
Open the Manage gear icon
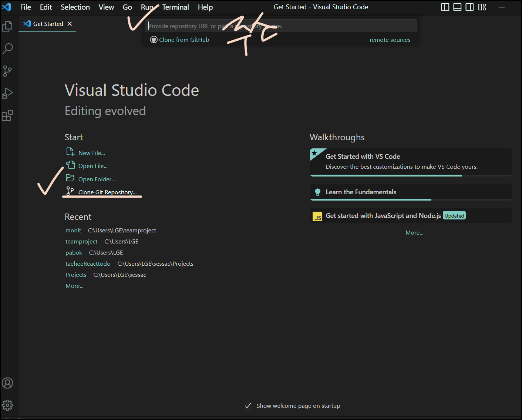click(x=7, y=405)
